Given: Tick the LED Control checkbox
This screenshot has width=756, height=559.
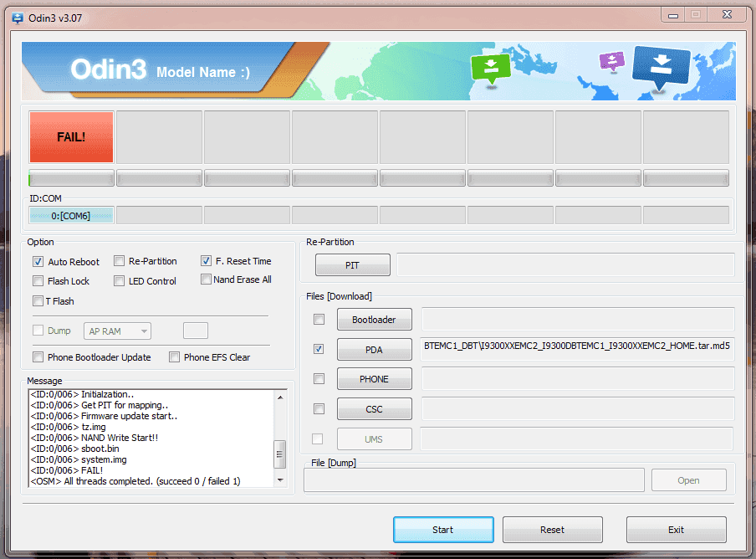Looking at the screenshot, I should tap(119, 280).
